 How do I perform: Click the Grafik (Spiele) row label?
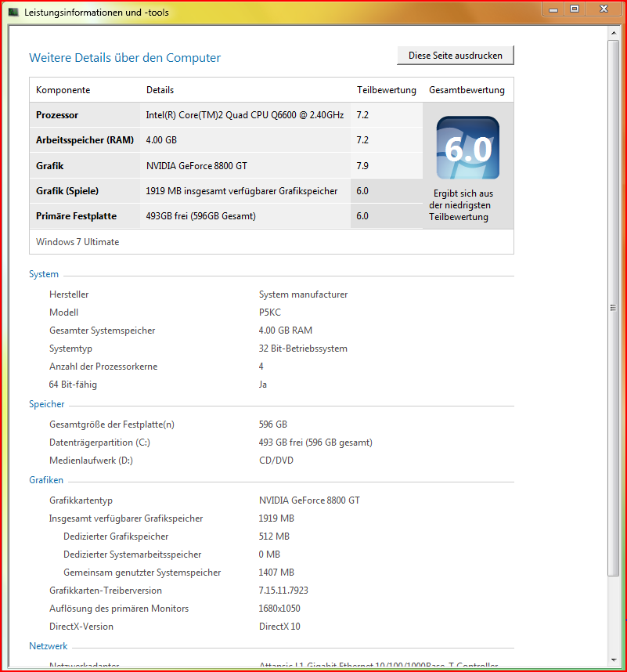tap(67, 191)
